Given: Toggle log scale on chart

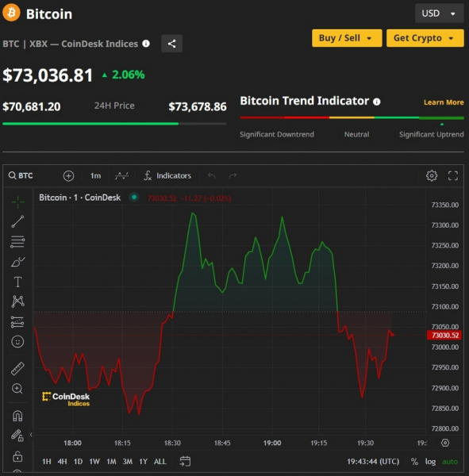Looking at the screenshot, I should pos(430,462).
